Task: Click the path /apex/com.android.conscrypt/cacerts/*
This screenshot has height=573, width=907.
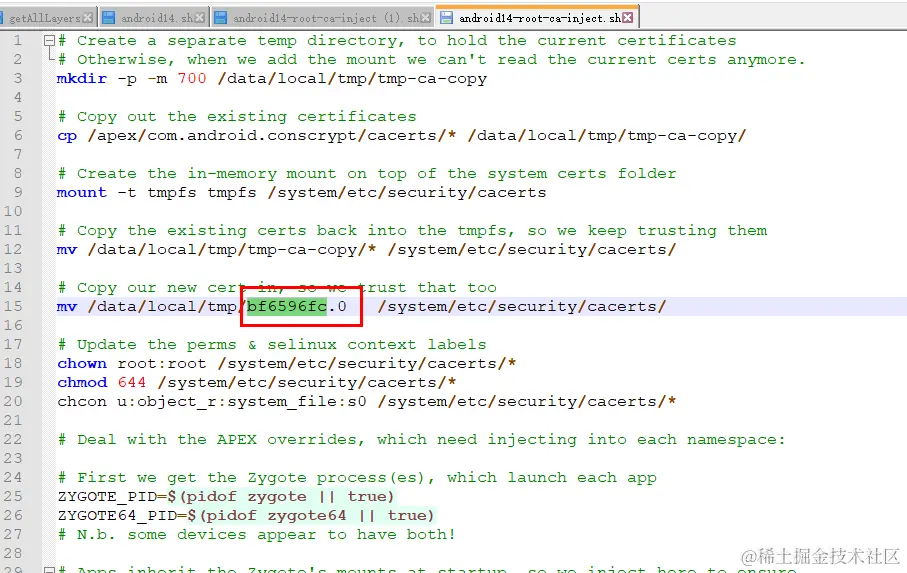Action: [272, 135]
